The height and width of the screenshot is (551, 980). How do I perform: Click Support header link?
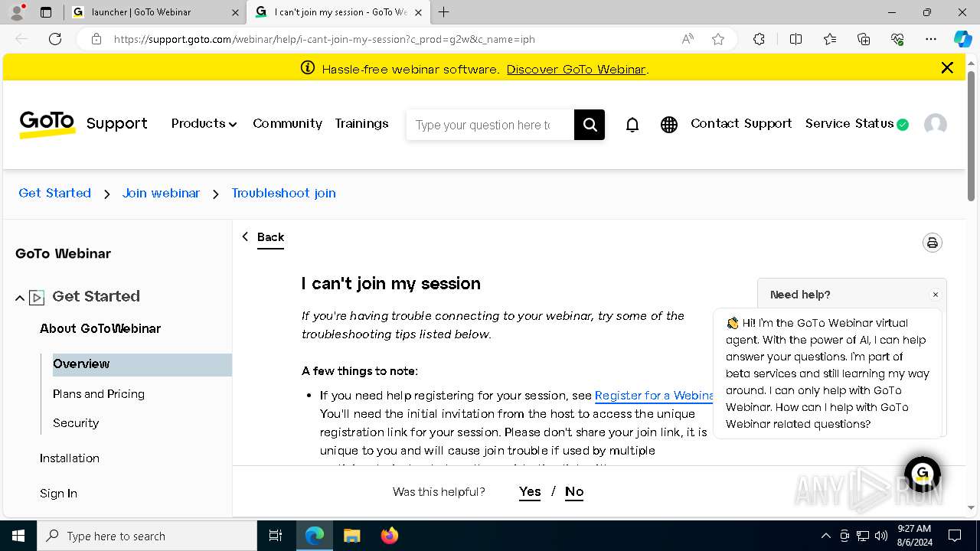coord(116,123)
